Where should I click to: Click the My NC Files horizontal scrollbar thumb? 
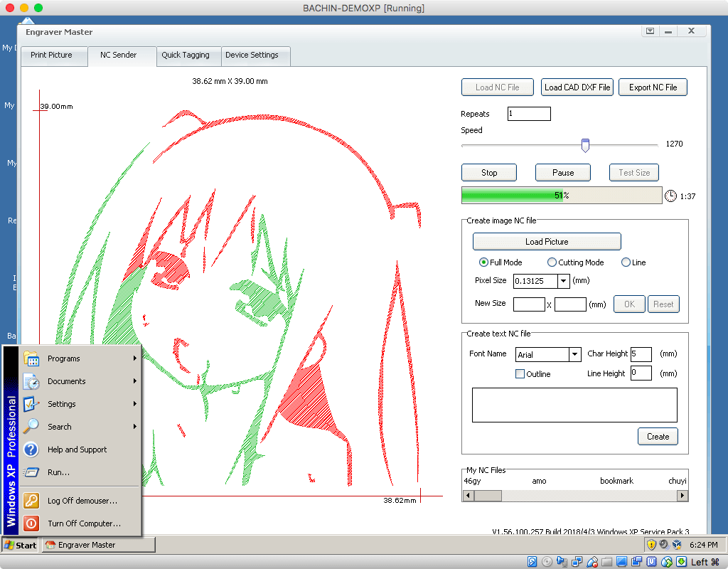click(x=488, y=496)
